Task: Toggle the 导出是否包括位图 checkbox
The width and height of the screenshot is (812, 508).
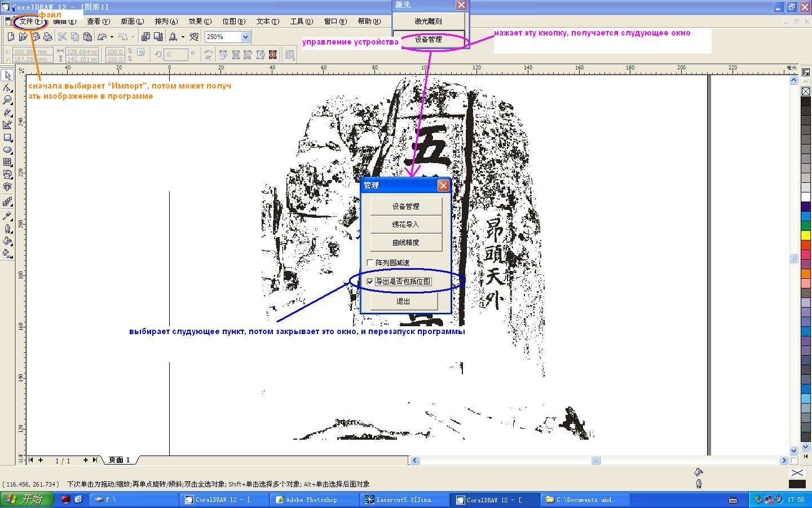Action: (370, 282)
